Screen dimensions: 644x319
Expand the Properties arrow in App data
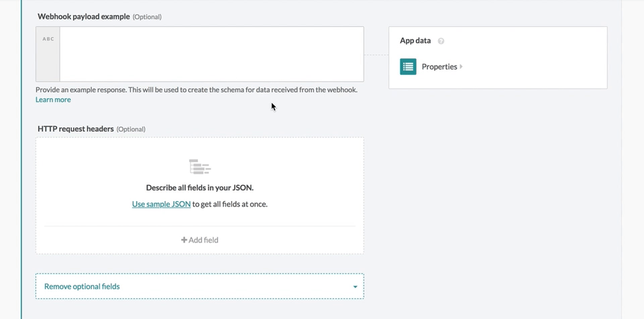[462, 66]
